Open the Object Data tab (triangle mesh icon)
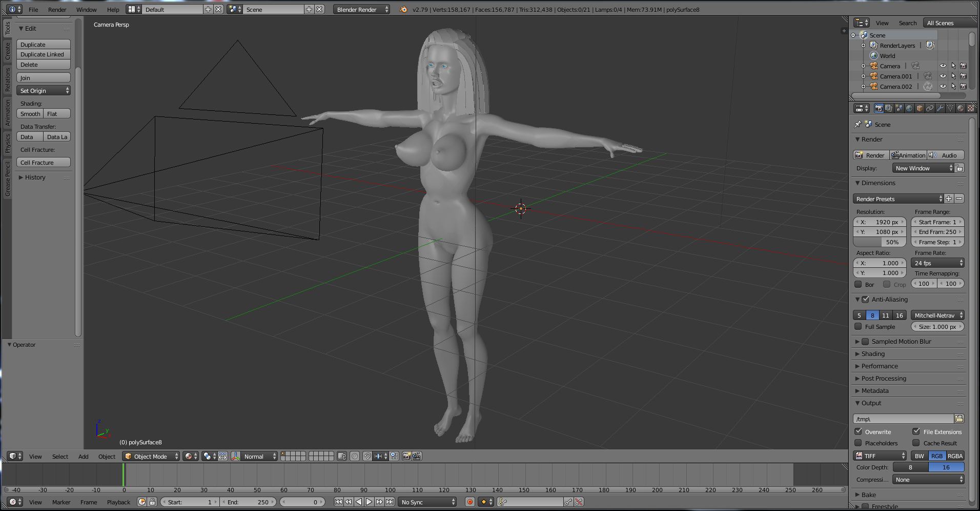The width and height of the screenshot is (980, 511). click(950, 108)
